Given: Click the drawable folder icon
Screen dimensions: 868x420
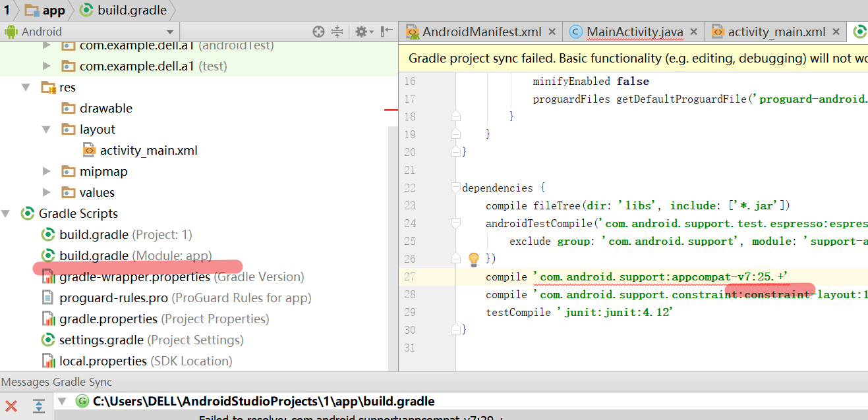Looking at the screenshot, I should tap(69, 108).
